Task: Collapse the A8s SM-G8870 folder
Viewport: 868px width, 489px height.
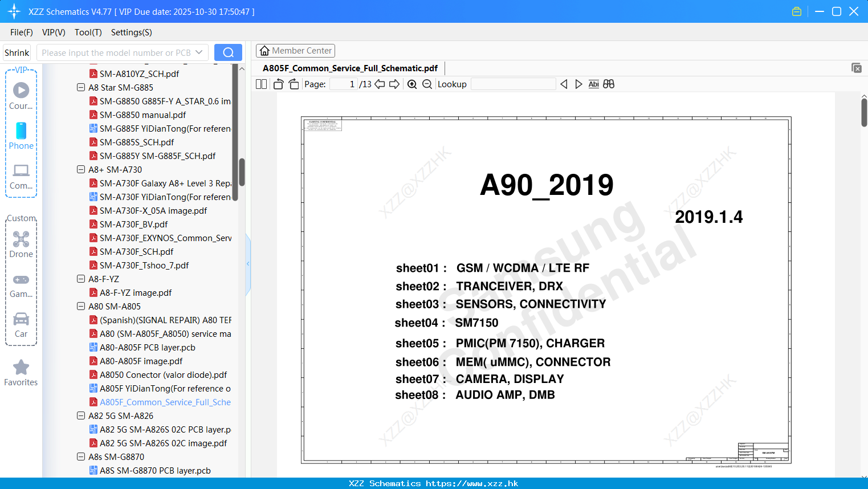Action: [81, 457]
